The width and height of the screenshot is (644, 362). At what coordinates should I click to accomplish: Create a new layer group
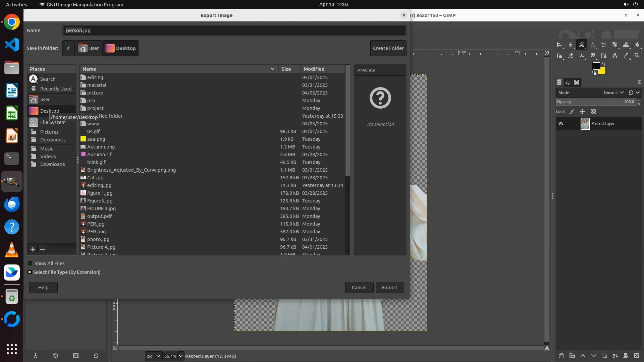[572, 356]
